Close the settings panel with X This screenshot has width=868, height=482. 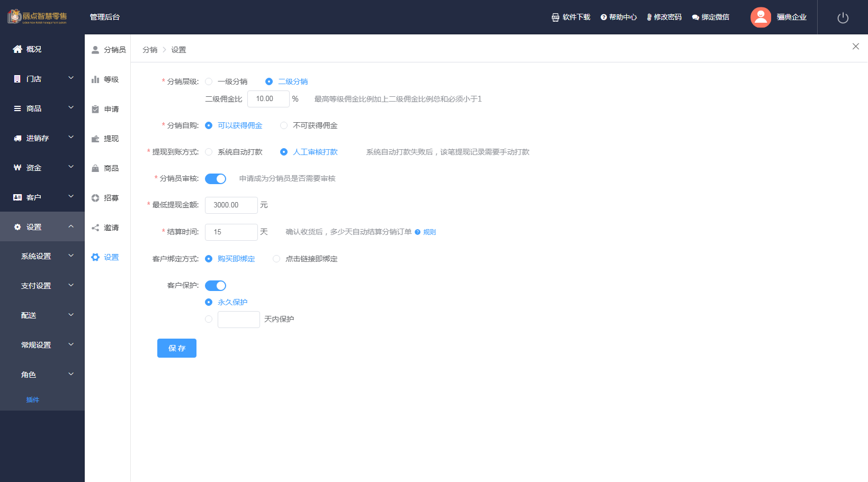click(855, 47)
